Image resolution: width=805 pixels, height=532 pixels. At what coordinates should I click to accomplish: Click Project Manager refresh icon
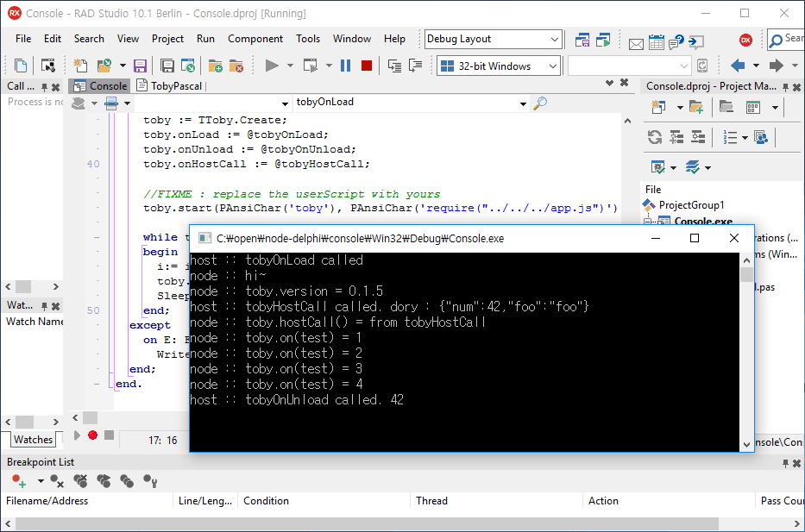tap(654, 137)
